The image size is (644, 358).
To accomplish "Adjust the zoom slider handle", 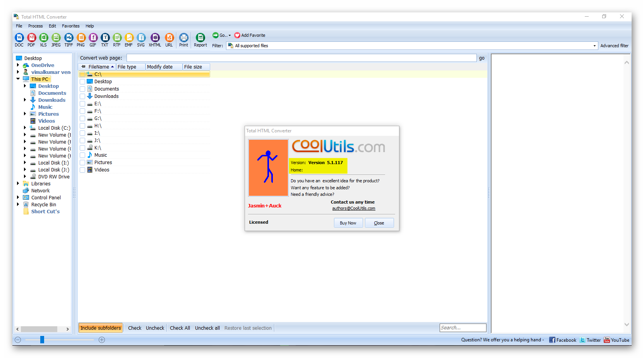I will pos(42,340).
